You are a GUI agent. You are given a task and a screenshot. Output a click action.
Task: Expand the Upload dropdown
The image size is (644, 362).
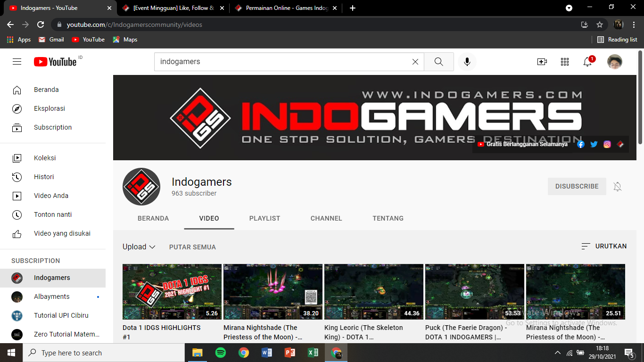pyautogui.click(x=139, y=247)
